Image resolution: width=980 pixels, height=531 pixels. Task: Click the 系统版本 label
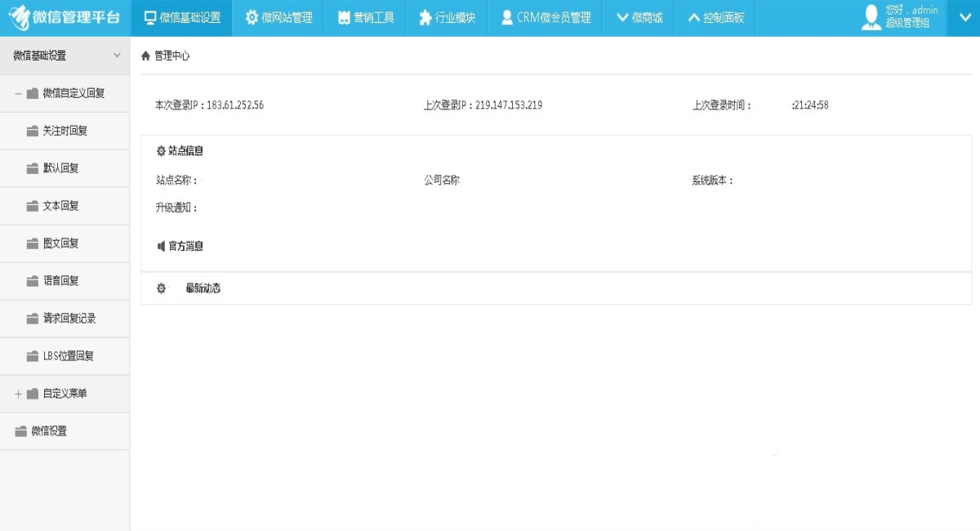point(713,181)
